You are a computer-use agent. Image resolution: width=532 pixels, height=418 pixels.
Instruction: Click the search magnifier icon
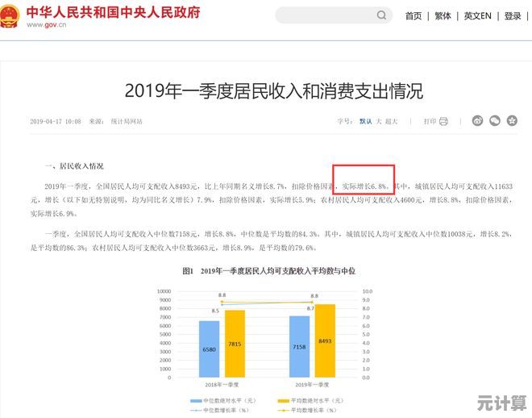coord(381,15)
